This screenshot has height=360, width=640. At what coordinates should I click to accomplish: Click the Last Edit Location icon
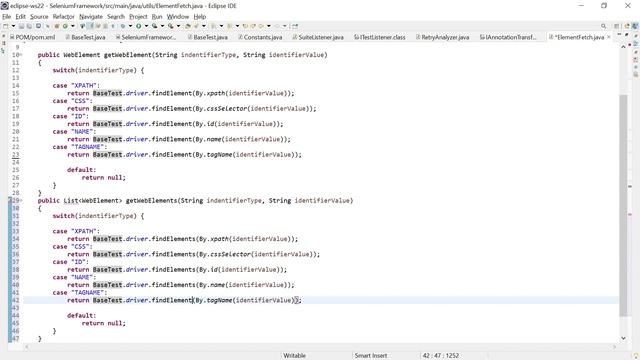(x=245, y=26)
